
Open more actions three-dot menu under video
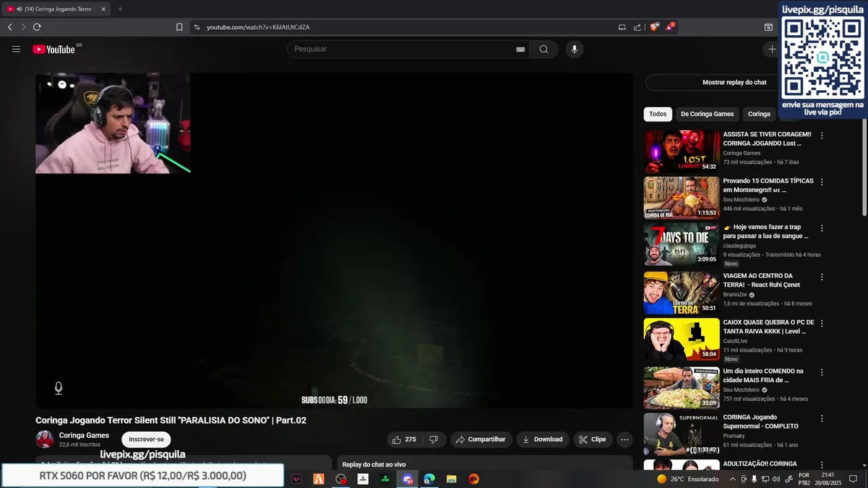coord(625,439)
